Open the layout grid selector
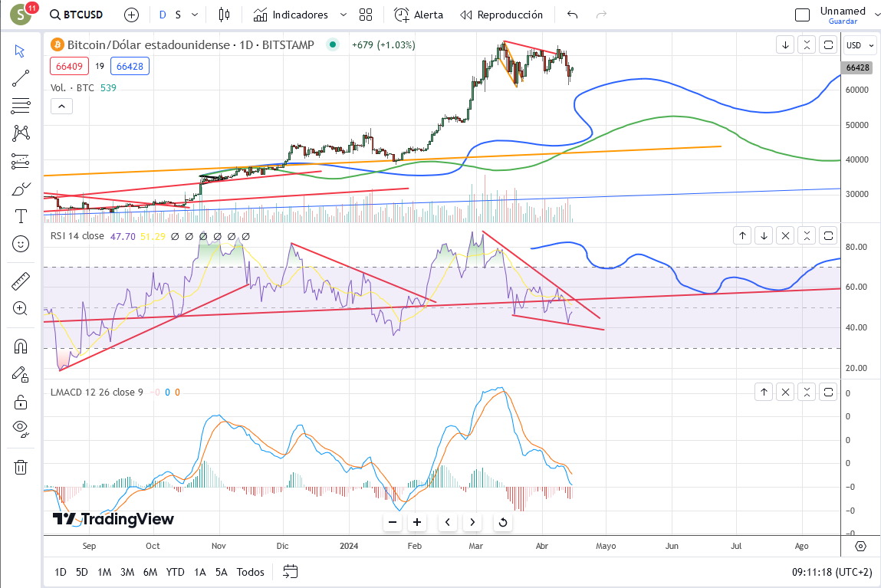Viewport: 881px width, 588px height. coord(366,15)
